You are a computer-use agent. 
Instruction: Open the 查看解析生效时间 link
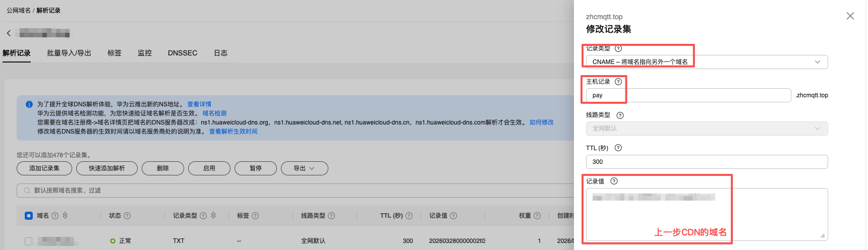coord(234,132)
